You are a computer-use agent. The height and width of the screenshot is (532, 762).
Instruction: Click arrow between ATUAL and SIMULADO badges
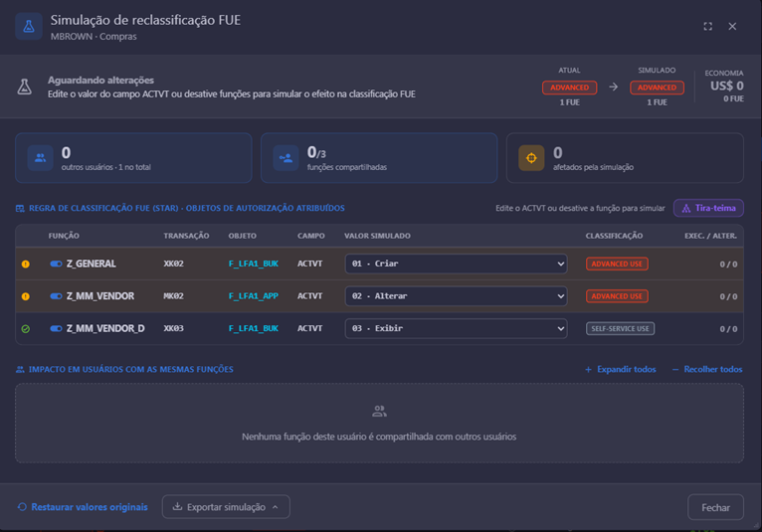tap(614, 87)
